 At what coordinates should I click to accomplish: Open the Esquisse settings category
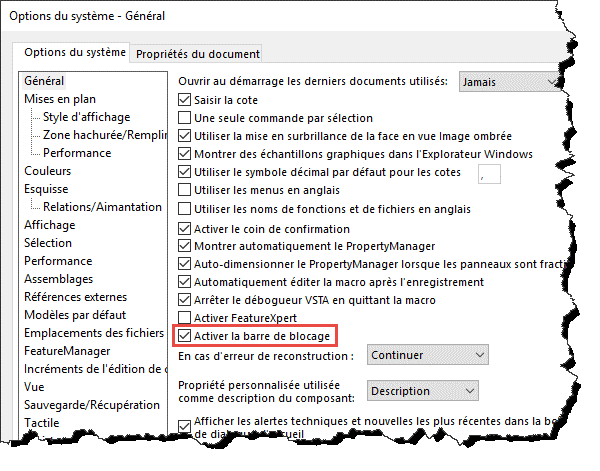[x=46, y=189]
